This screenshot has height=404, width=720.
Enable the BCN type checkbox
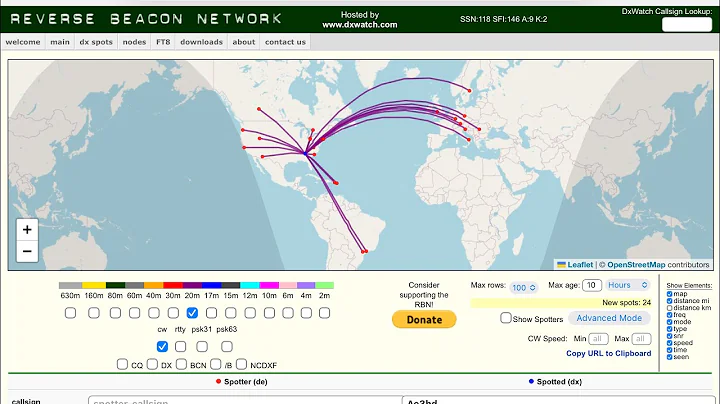181,364
